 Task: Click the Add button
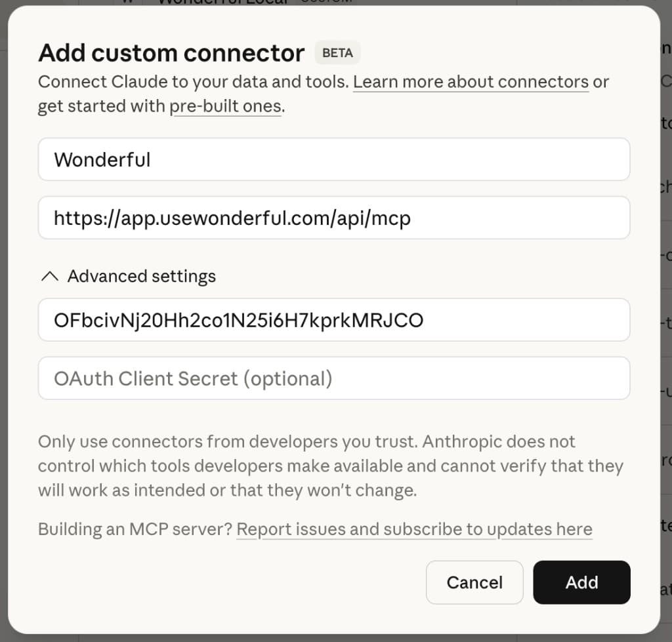click(x=581, y=582)
